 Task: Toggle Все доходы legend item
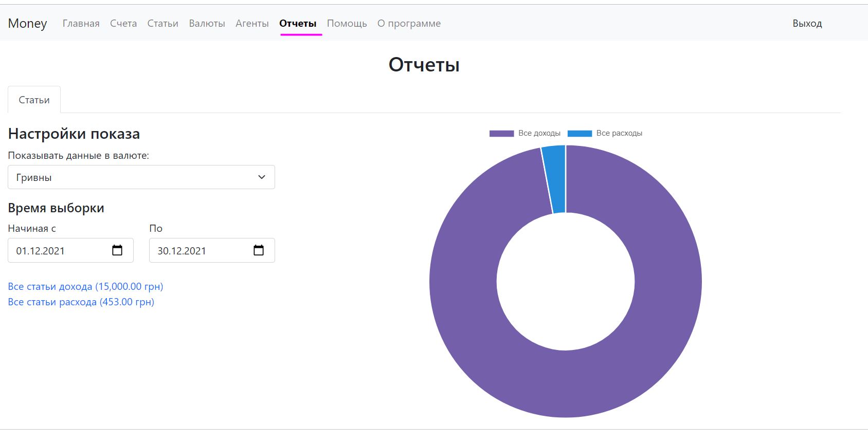point(525,133)
